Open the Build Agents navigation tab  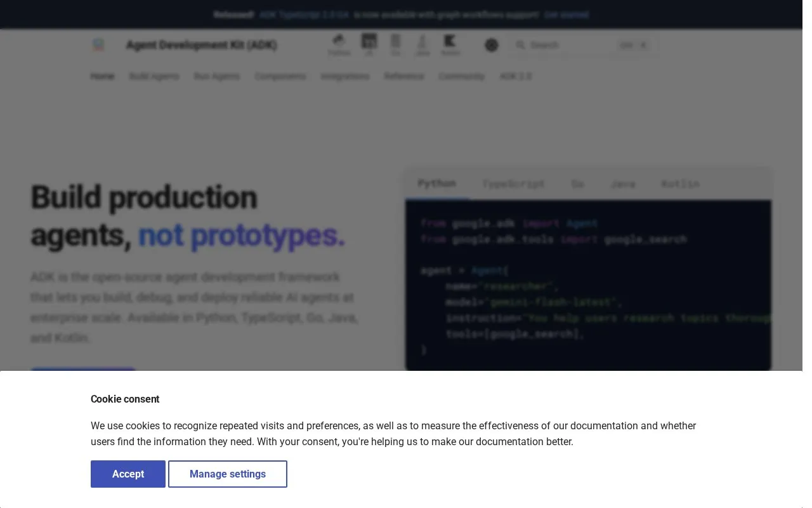tap(154, 76)
